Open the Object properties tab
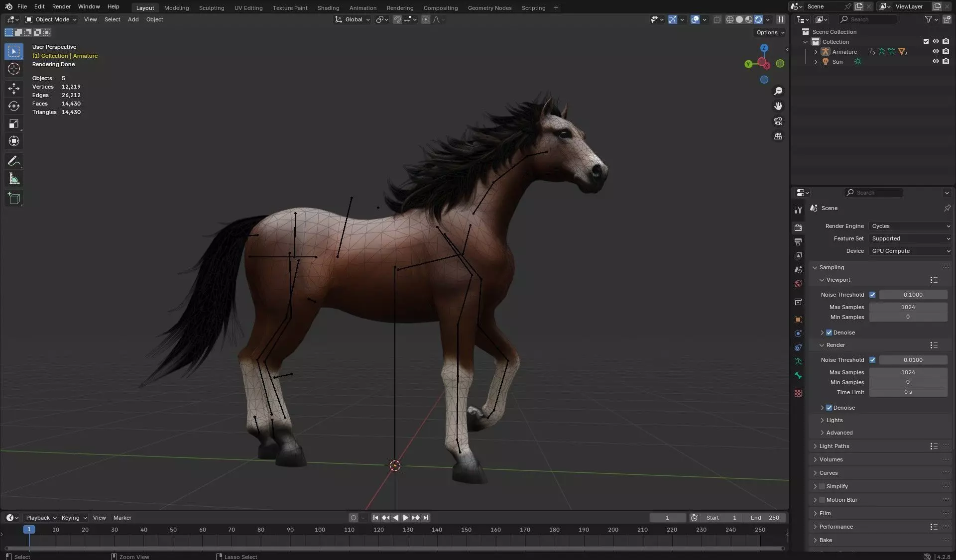This screenshot has height=560, width=956. [798, 320]
